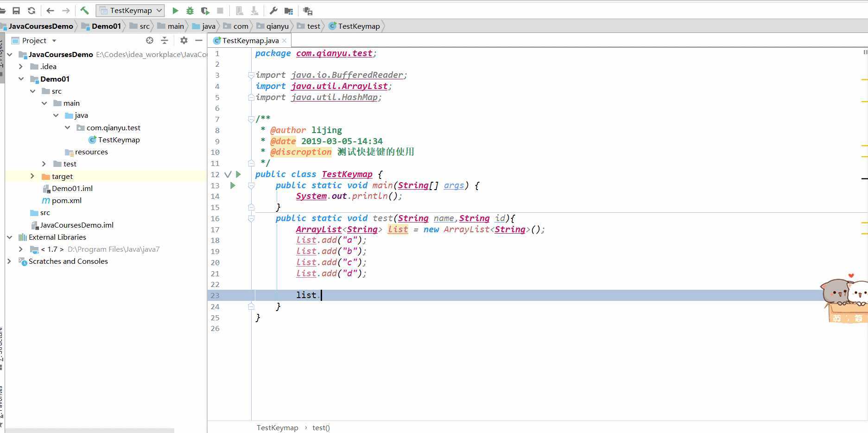Click the com breadcrumb folder
Image resolution: width=868 pixels, height=433 pixels.
click(236, 26)
